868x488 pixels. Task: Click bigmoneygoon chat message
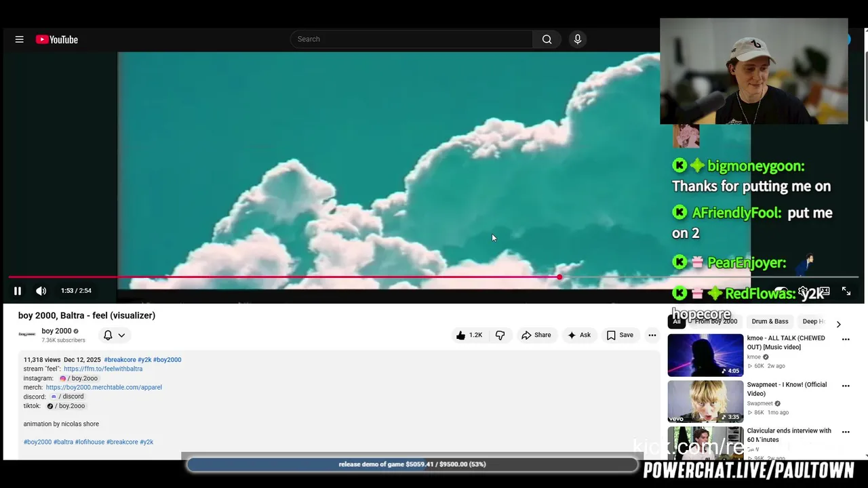coord(751,176)
